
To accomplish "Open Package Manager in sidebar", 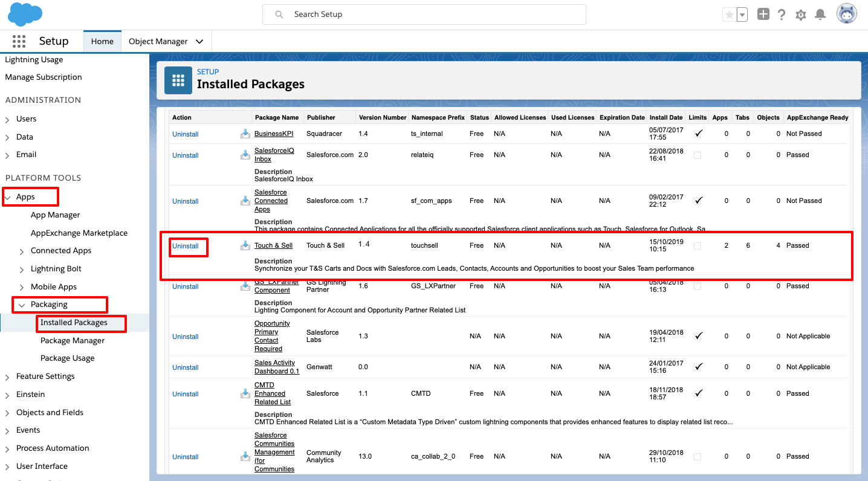I will 73,341.
